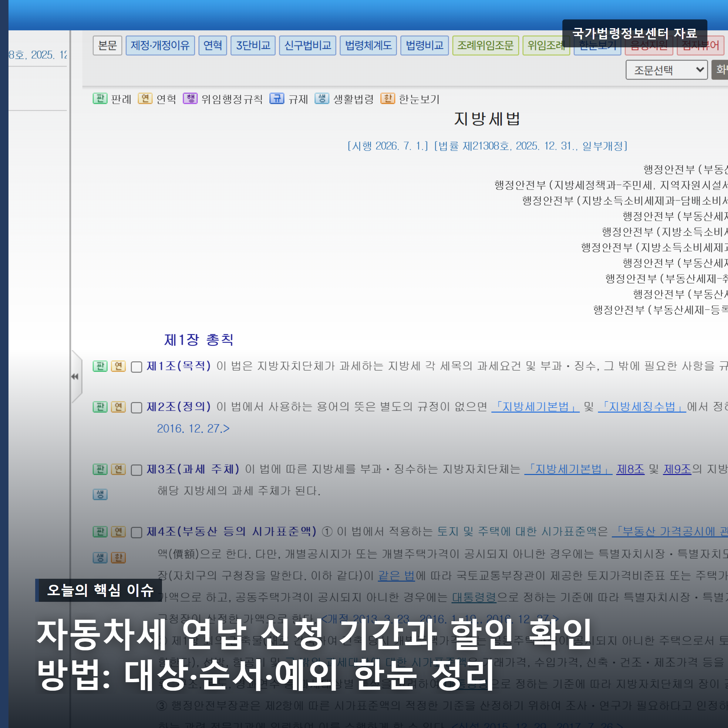Check the box for 제1조(목적)
This screenshot has width=728, height=728.
(136, 367)
